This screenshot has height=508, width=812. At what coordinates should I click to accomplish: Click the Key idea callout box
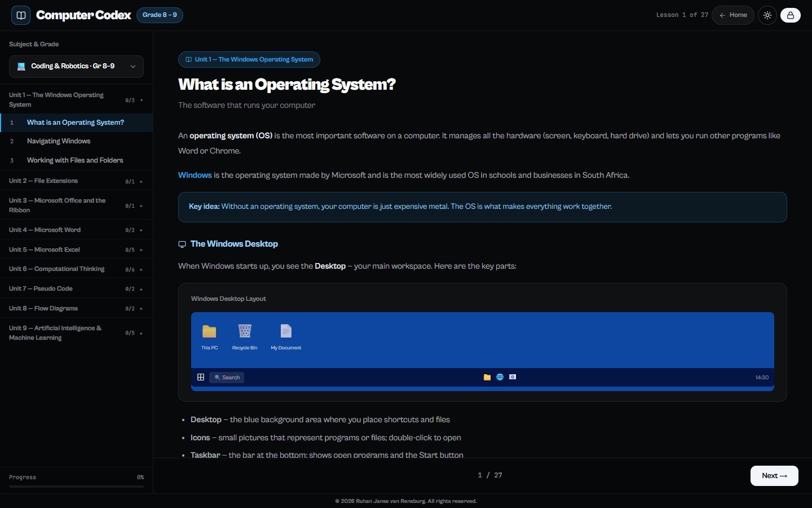(x=482, y=207)
